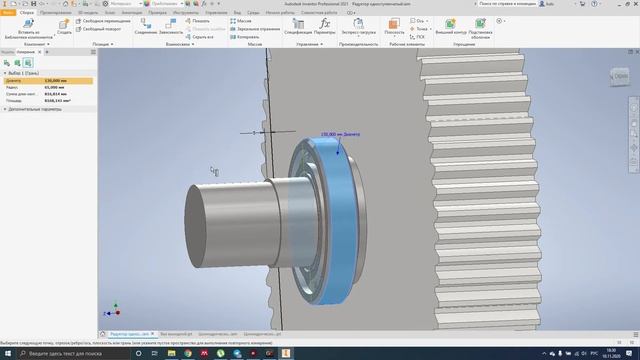Open Chrome from the taskbar
Screen dimensions: 640x360
click(x=188, y=353)
